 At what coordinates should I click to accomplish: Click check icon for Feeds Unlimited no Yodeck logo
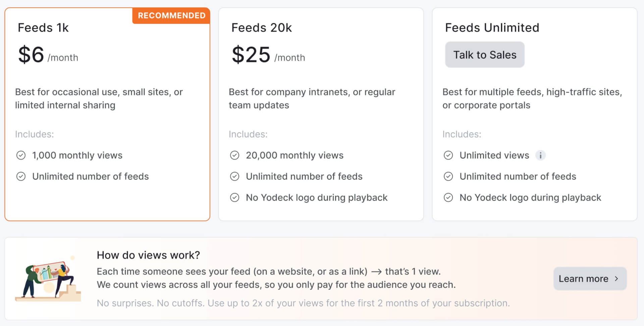[x=448, y=198]
